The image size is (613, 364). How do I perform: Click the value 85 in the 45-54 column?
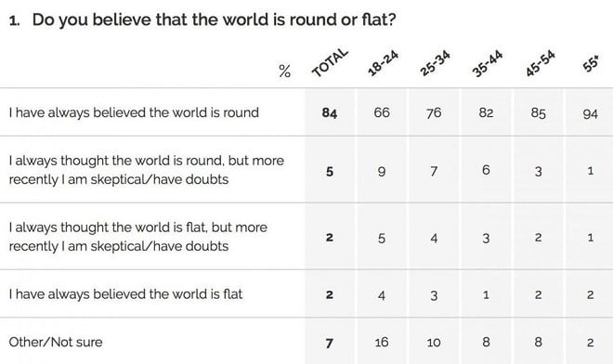[x=538, y=113]
